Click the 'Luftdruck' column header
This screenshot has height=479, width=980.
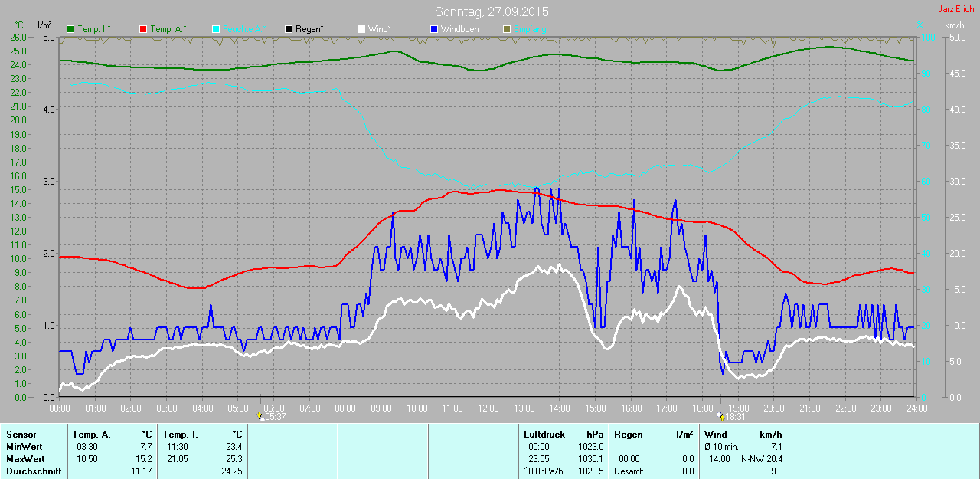[544, 435]
